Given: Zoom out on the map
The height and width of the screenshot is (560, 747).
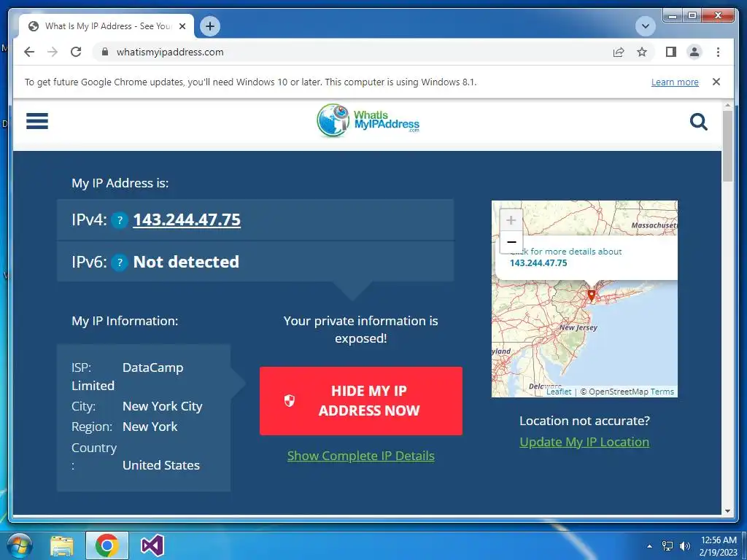Looking at the screenshot, I should click(x=511, y=242).
